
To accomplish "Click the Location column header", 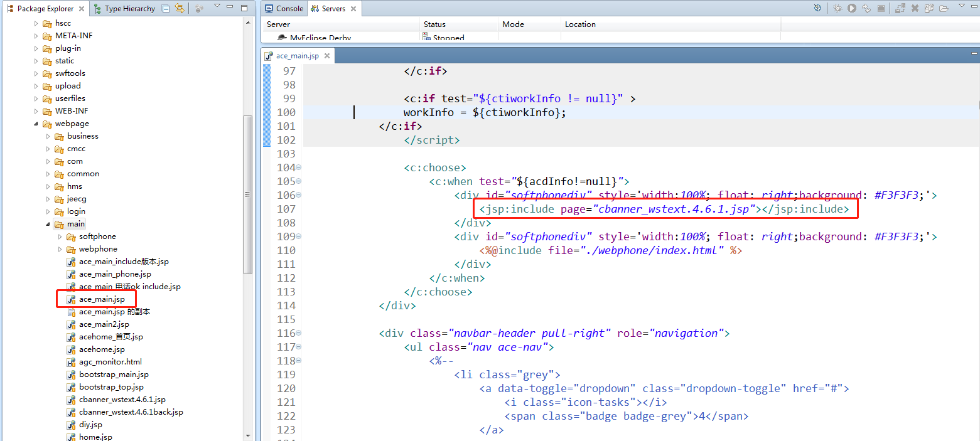I will pyautogui.click(x=670, y=24).
